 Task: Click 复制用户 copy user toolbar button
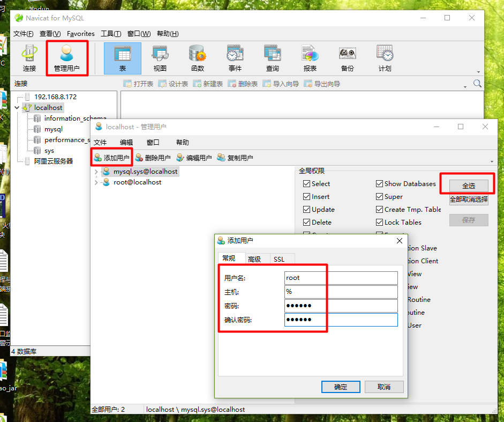235,158
